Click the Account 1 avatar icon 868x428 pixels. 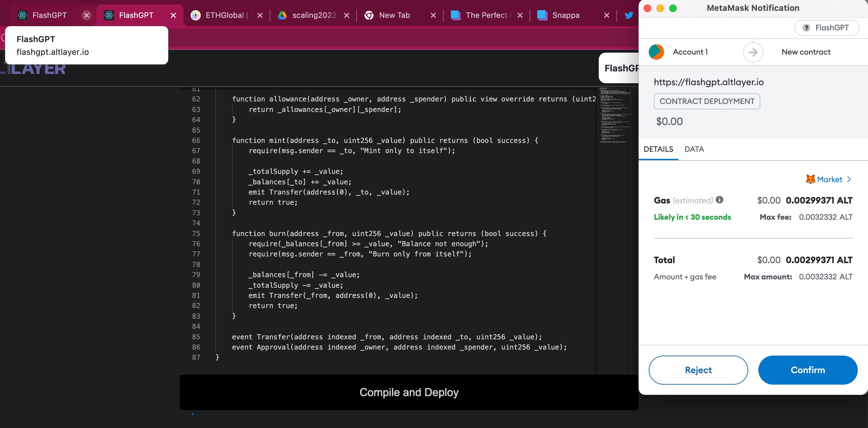coord(656,52)
